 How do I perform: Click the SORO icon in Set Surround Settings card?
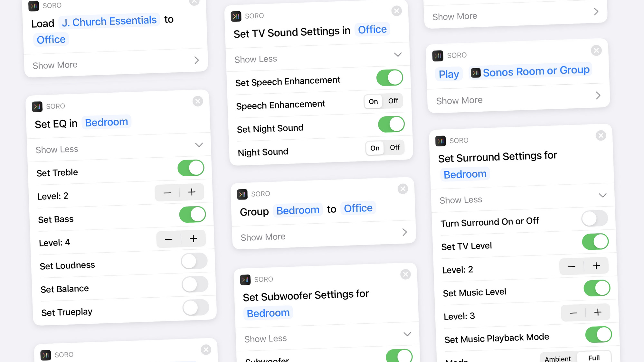(441, 141)
